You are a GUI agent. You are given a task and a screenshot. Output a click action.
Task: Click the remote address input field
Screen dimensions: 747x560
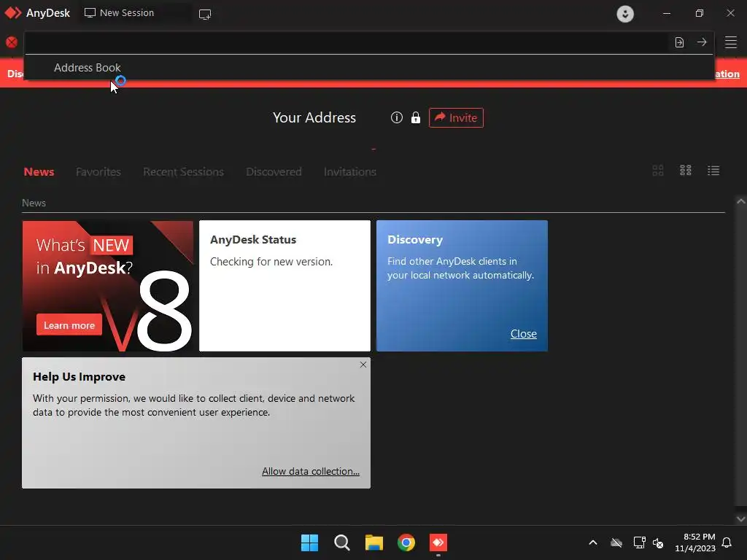[347, 43]
